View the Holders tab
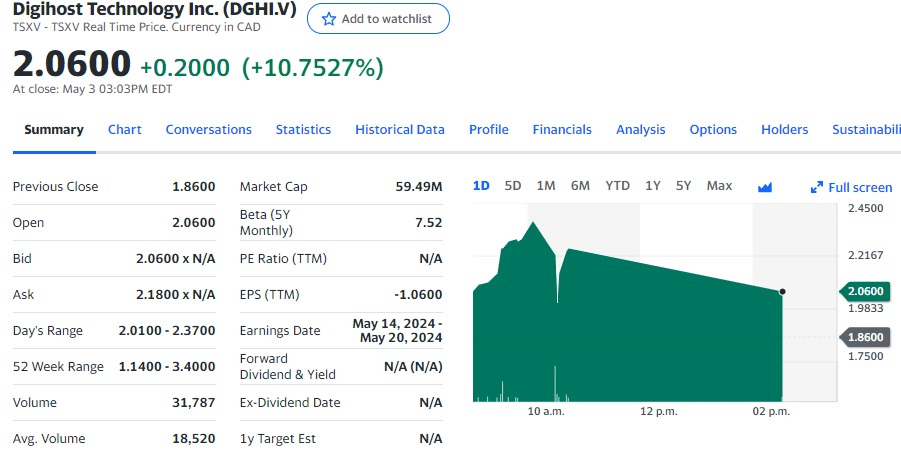 784,130
